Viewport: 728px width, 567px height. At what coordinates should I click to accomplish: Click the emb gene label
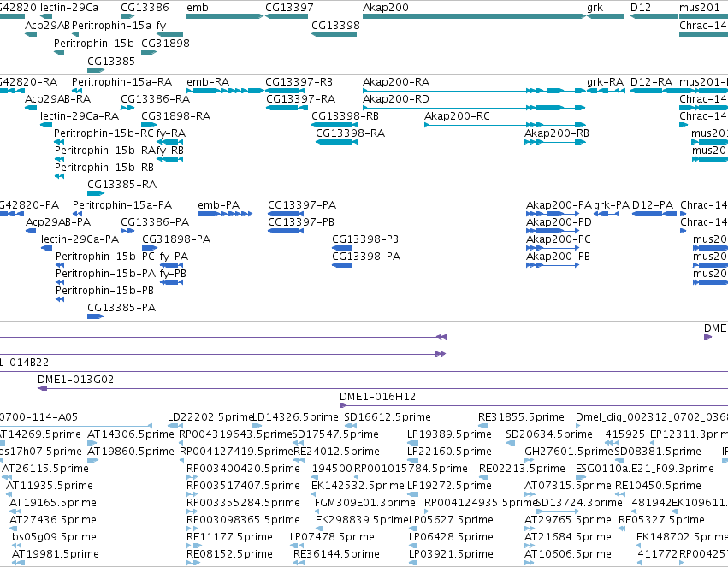tap(198, 8)
